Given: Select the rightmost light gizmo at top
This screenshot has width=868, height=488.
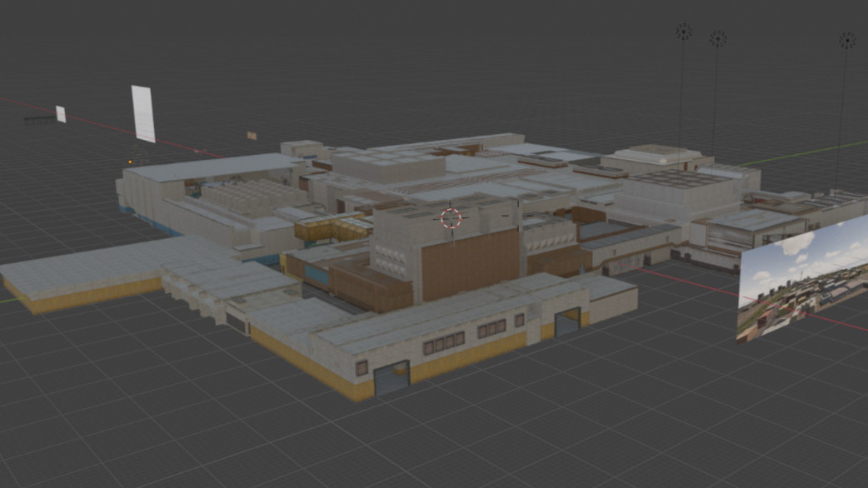Looking at the screenshot, I should click(x=847, y=40).
